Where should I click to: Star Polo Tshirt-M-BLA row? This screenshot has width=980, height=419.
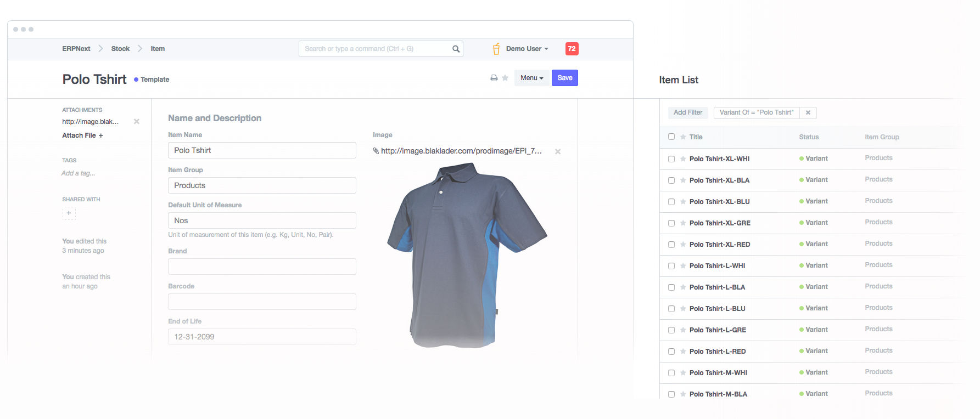[683, 394]
